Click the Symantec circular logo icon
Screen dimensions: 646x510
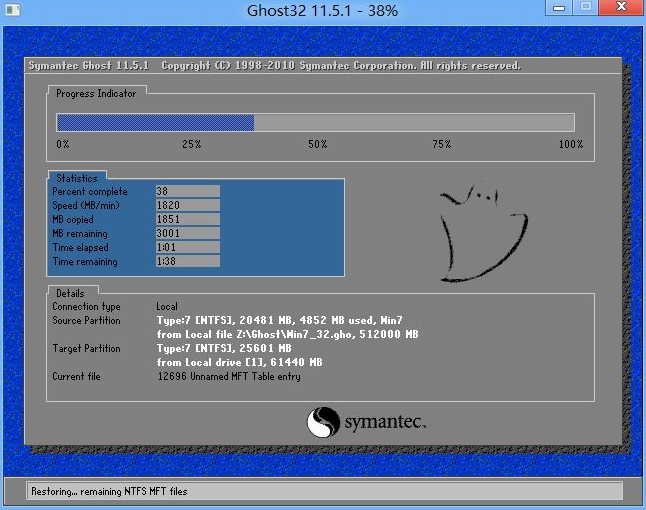324,421
